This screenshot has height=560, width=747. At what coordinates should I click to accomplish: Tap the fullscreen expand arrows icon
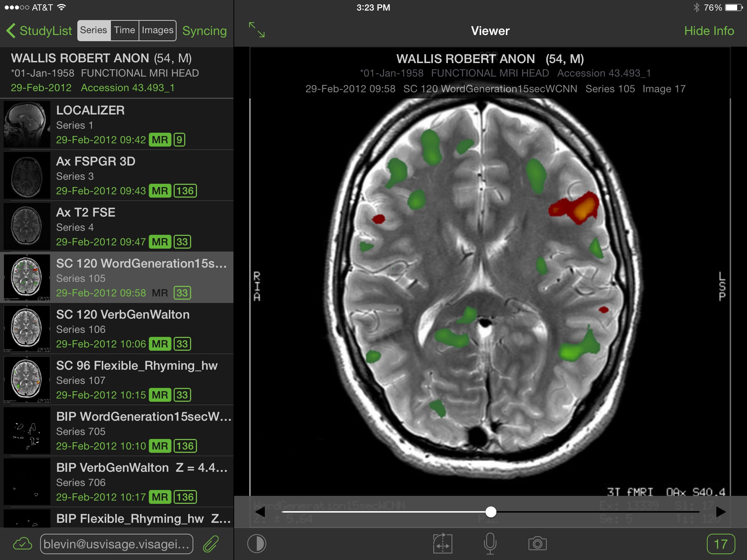(x=256, y=30)
